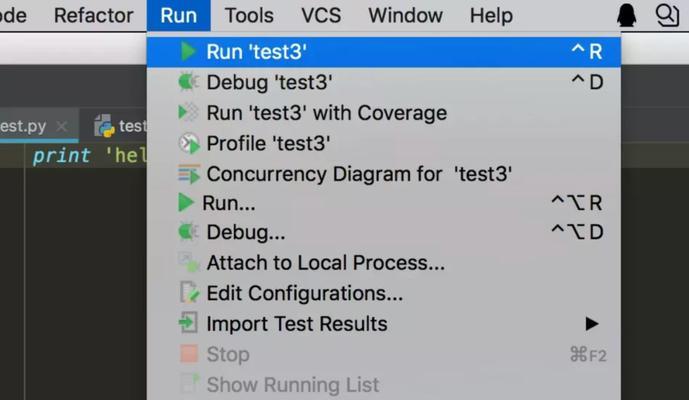Open the Tools menu

click(249, 15)
